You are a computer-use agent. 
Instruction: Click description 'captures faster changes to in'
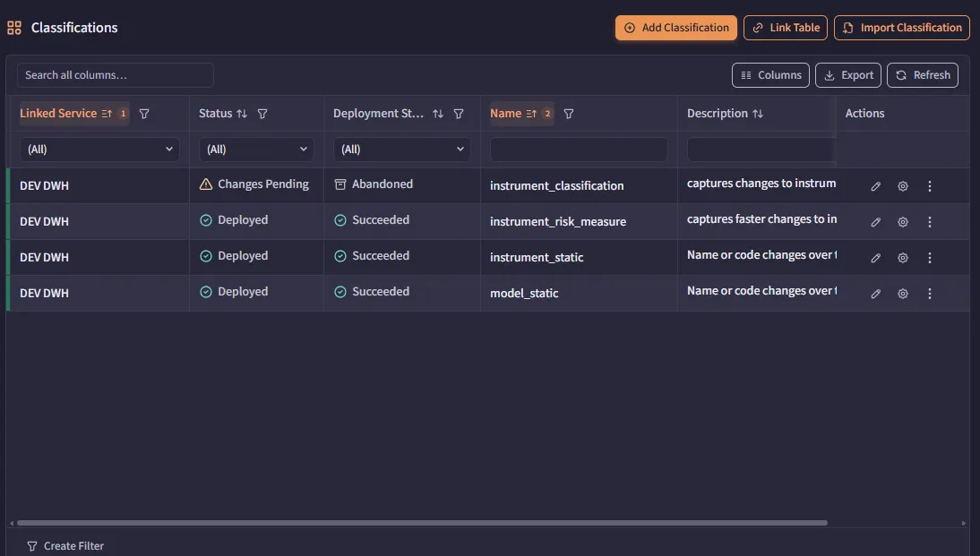click(x=761, y=218)
